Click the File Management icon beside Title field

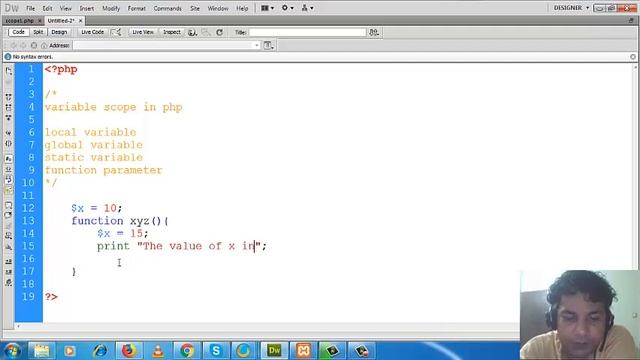(x=374, y=32)
